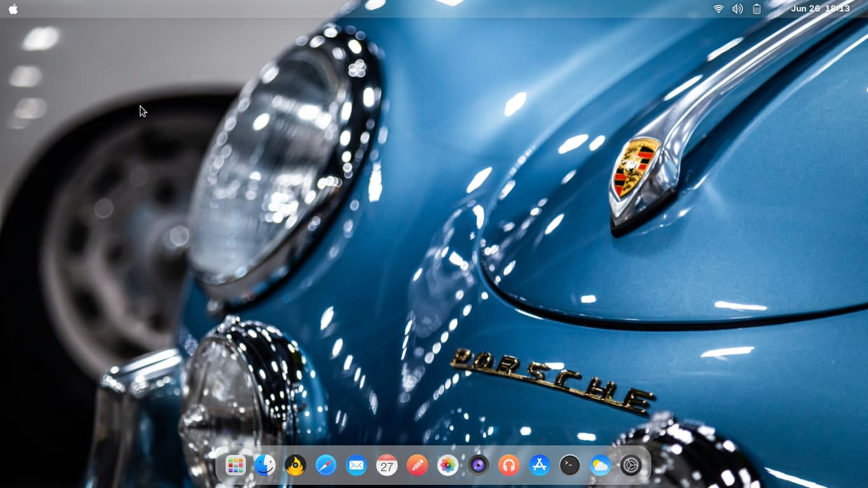Open System Settings gear in dock
Viewport: 868px width, 488px height.
(x=631, y=466)
